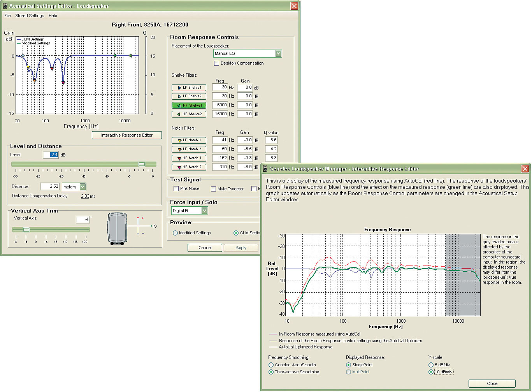The width and height of the screenshot is (532, 392).
Task: Click the Distance value field
Action: coord(50,186)
